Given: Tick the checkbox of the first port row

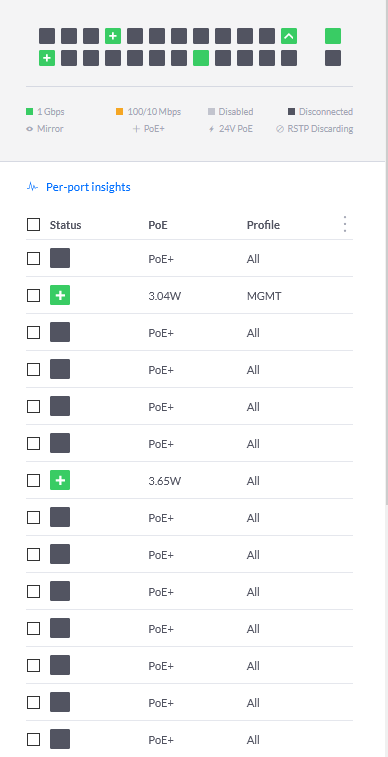Looking at the screenshot, I should pyautogui.click(x=33, y=259).
